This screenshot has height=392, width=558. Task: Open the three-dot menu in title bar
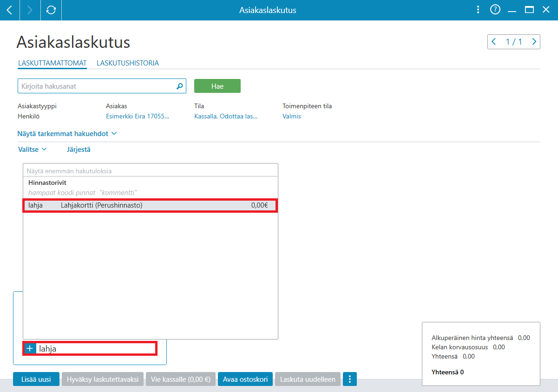[x=478, y=10]
